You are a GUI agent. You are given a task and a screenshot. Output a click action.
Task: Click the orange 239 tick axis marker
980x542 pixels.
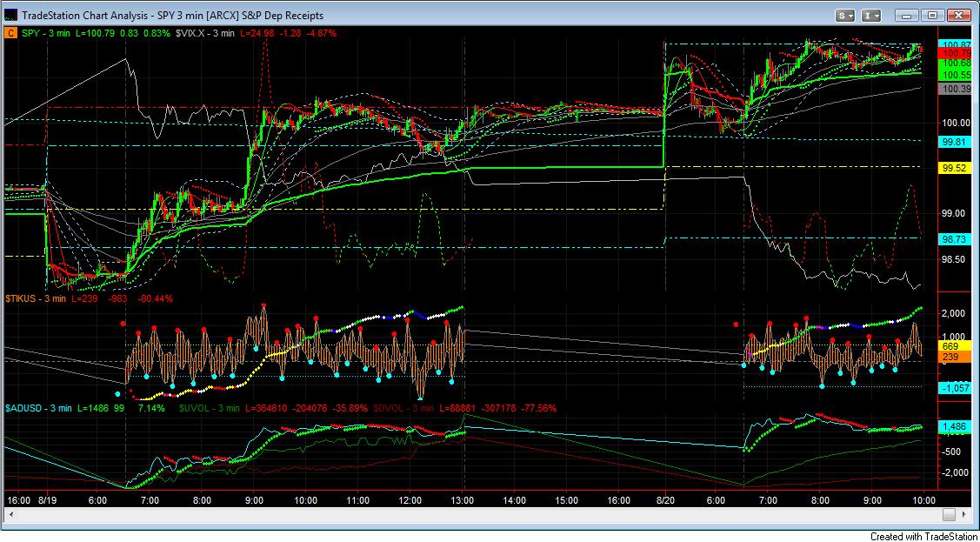(955, 356)
